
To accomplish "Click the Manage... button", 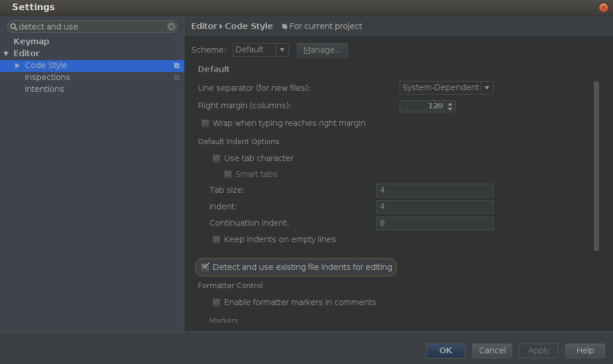I will [x=322, y=50].
